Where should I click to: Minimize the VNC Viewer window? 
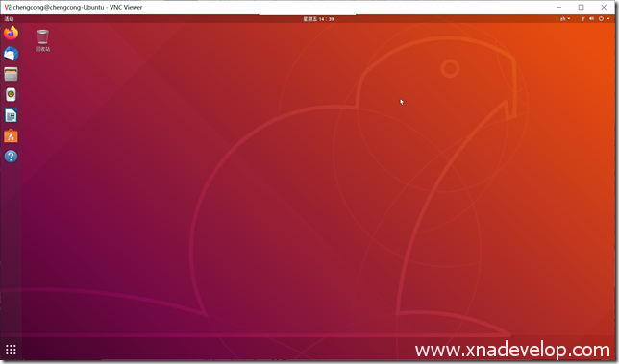coord(559,7)
